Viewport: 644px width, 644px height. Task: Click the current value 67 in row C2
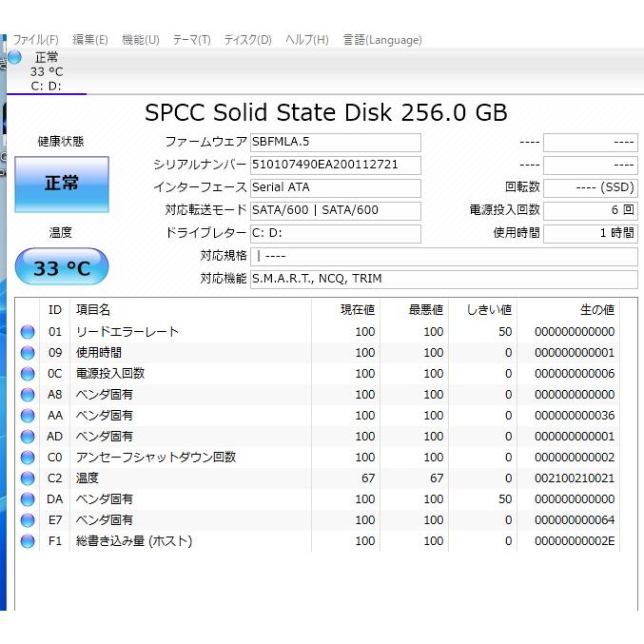click(368, 478)
